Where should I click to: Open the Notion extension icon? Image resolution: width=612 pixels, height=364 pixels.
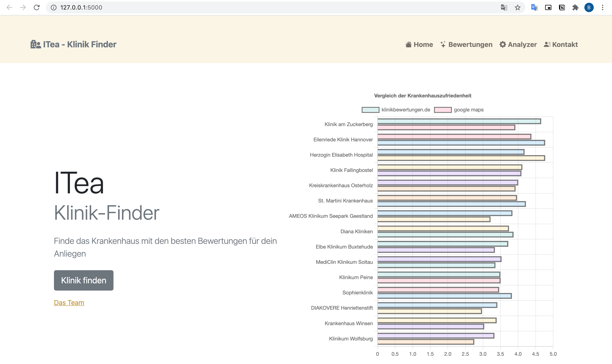click(562, 8)
